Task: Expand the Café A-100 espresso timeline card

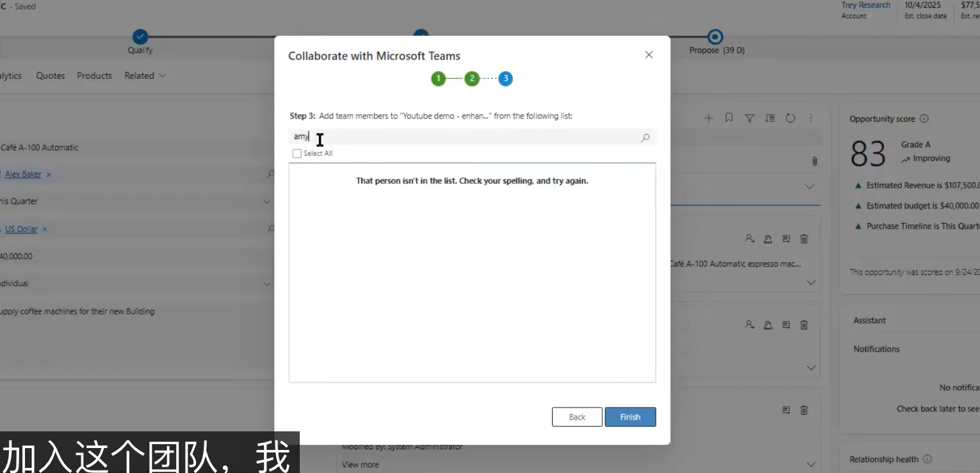Action: click(x=811, y=282)
